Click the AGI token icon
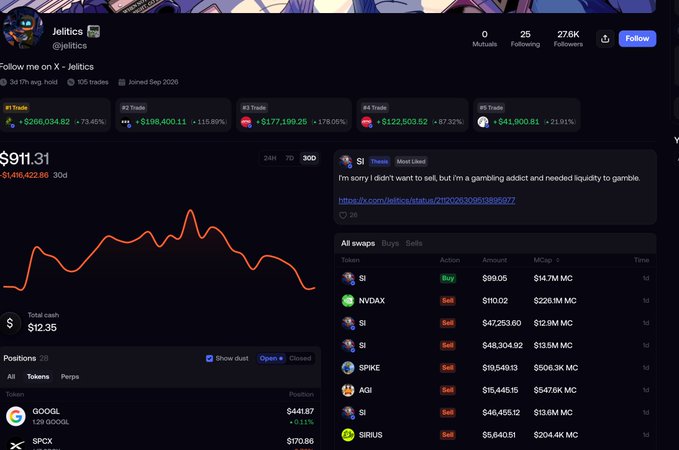Viewport: 679px width, 450px height. (x=348, y=390)
